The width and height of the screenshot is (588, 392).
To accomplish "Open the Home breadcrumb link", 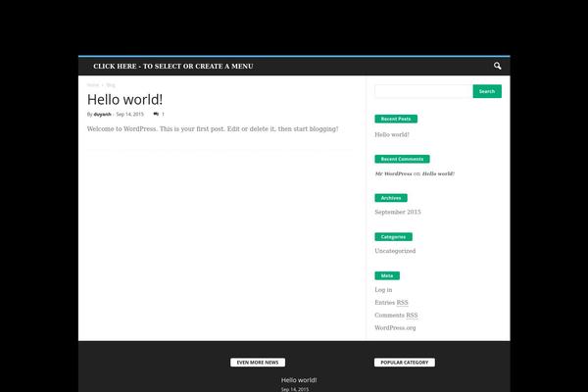I will (93, 85).
